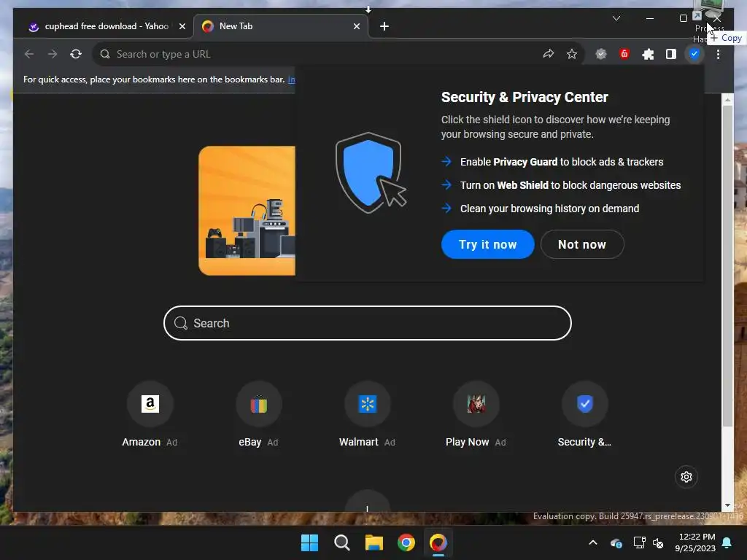Click the active browser icon in the taskbar

pyautogui.click(x=438, y=542)
